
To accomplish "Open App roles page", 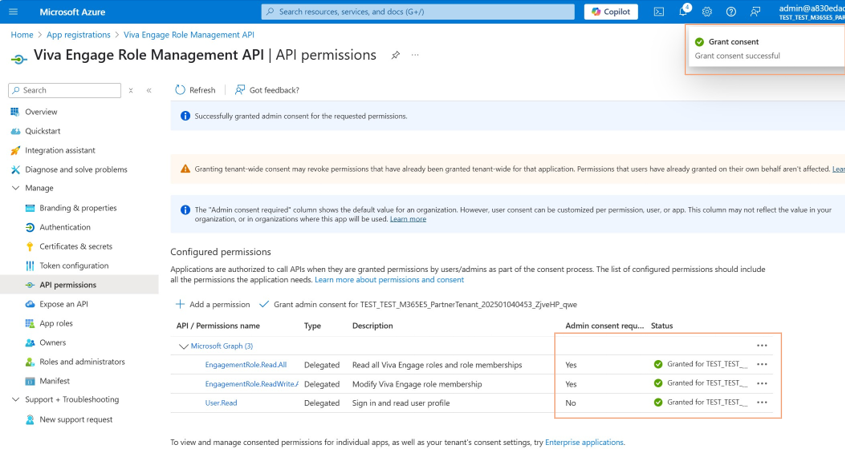I will [56, 323].
